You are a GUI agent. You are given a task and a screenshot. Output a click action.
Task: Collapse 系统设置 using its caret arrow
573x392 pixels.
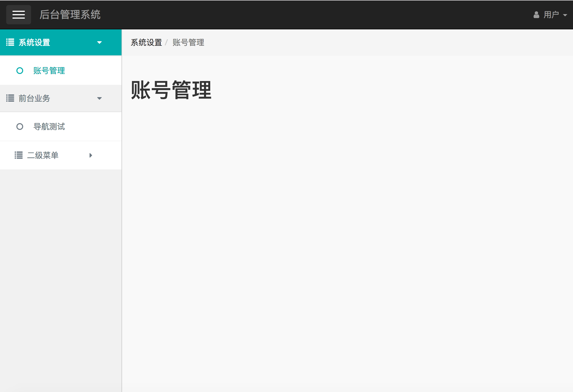pyautogui.click(x=99, y=43)
